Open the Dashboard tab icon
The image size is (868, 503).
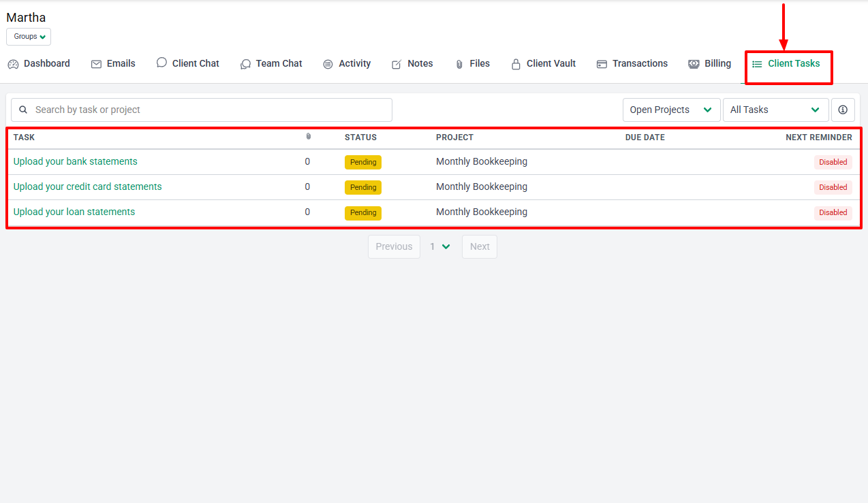click(12, 63)
